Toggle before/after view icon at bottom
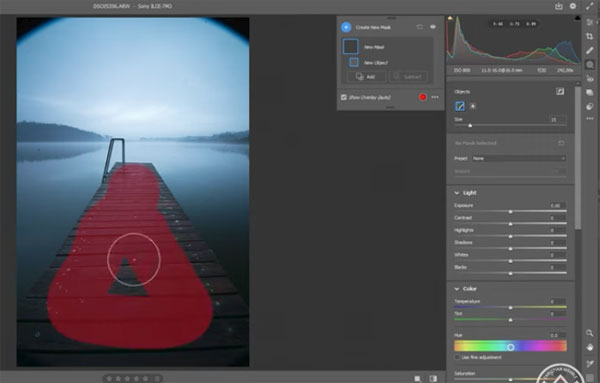This screenshot has height=383, width=600. coord(433,378)
